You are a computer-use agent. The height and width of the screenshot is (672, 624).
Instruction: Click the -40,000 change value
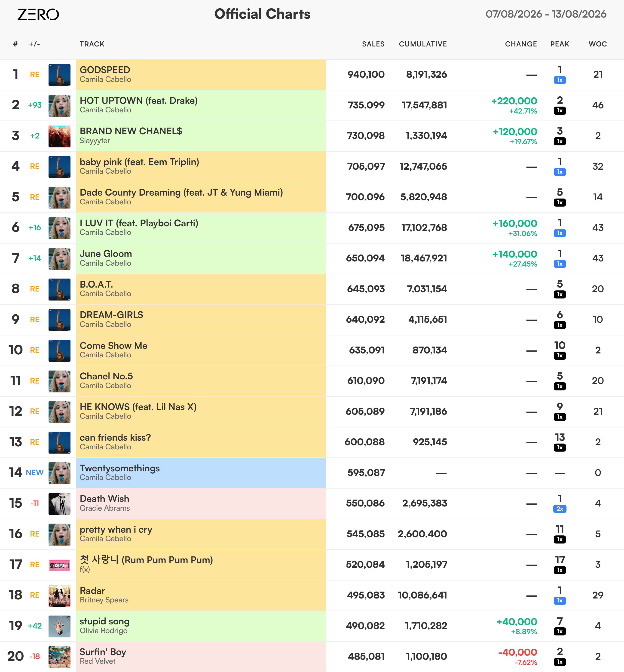pos(518,652)
